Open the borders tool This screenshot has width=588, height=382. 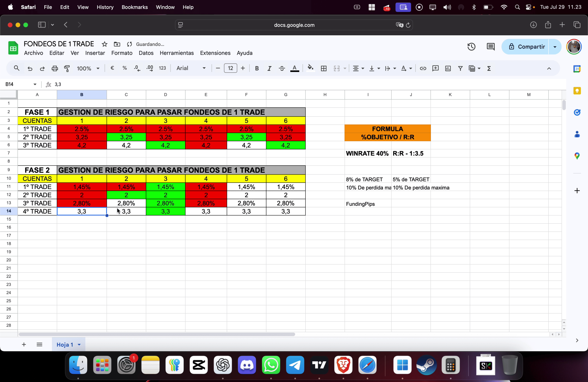pos(324,68)
